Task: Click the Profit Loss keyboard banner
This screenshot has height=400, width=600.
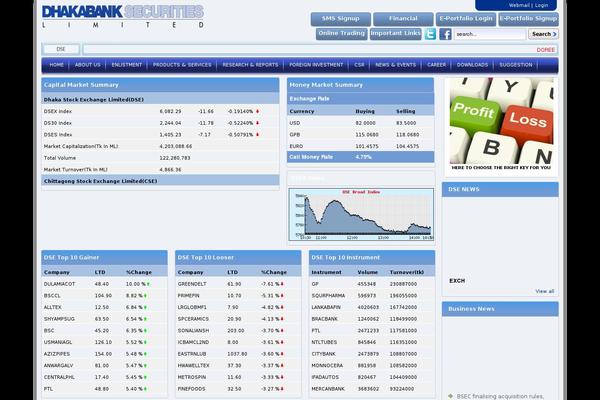Action: [x=501, y=125]
